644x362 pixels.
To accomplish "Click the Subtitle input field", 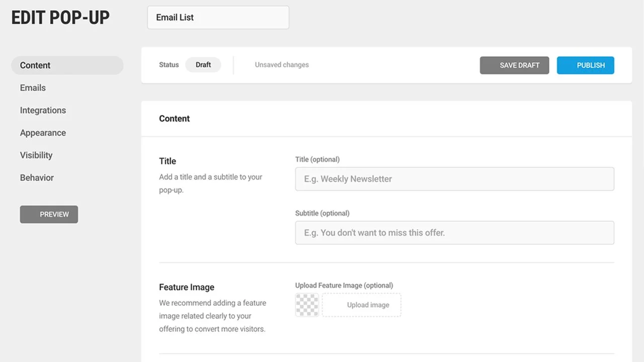I will coord(454,233).
